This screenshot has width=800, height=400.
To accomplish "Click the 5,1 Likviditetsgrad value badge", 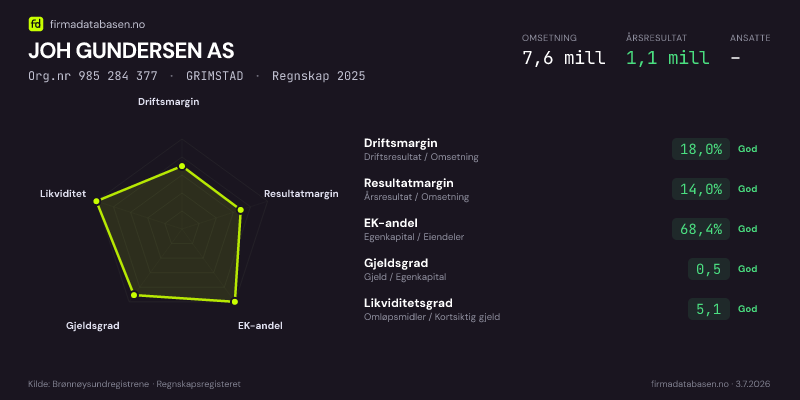I will point(709,309).
